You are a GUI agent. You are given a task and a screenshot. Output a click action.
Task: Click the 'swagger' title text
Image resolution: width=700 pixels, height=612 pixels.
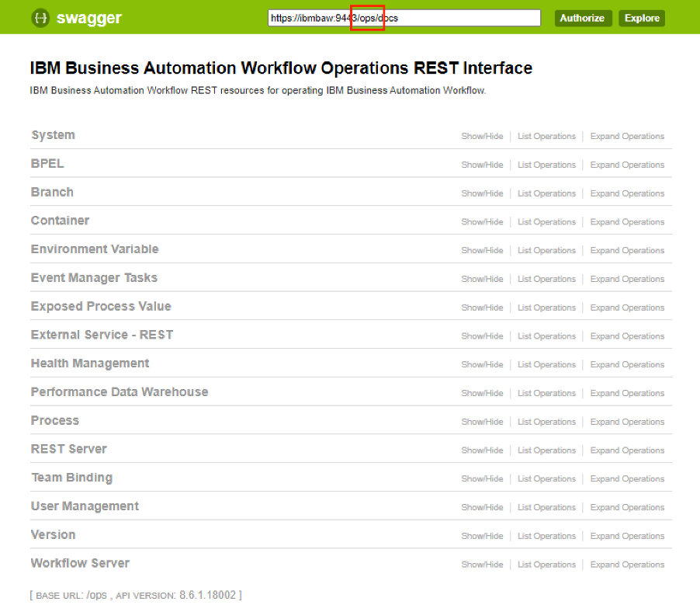click(88, 19)
